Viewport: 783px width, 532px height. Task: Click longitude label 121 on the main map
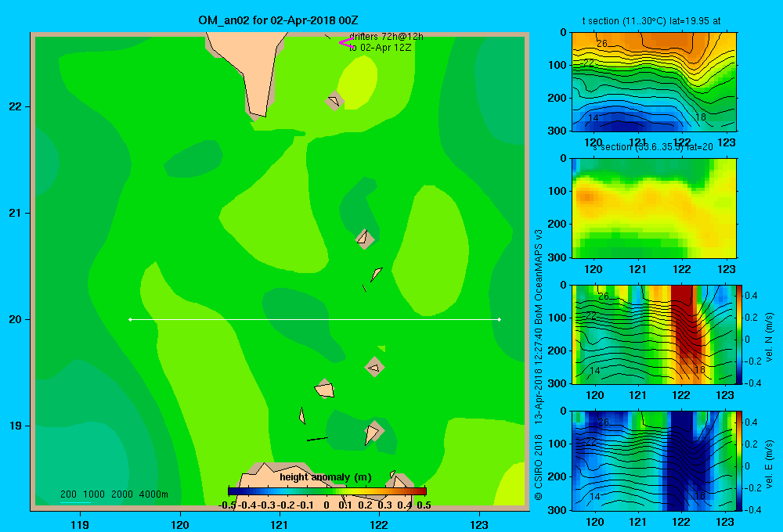[280, 524]
